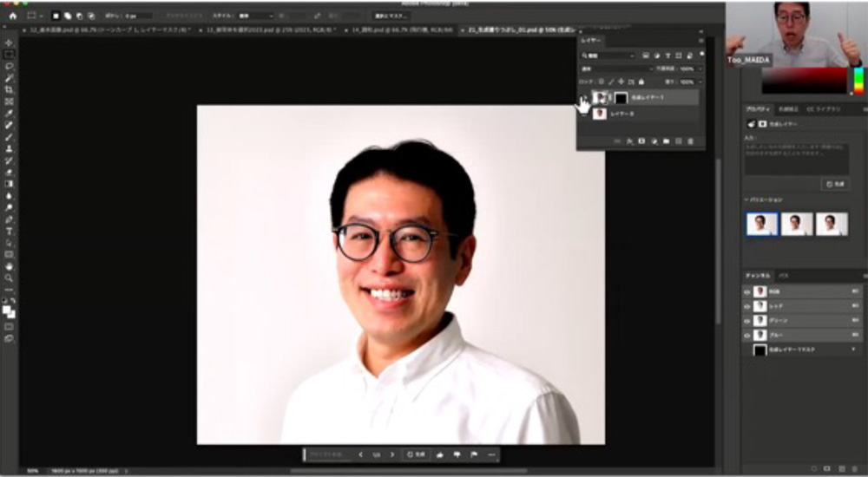
Task: Select the second variation thumbnail
Action: (x=797, y=224)
